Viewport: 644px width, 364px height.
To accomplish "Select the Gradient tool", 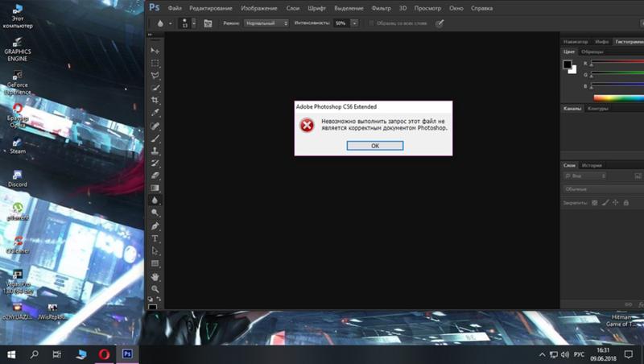I will [155, 188].
